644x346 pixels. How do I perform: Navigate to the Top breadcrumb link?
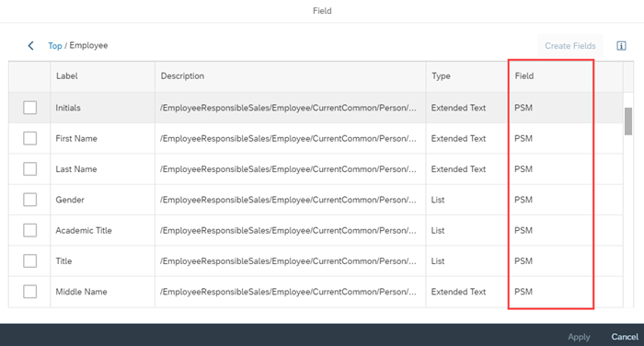[x=54, y=46]
